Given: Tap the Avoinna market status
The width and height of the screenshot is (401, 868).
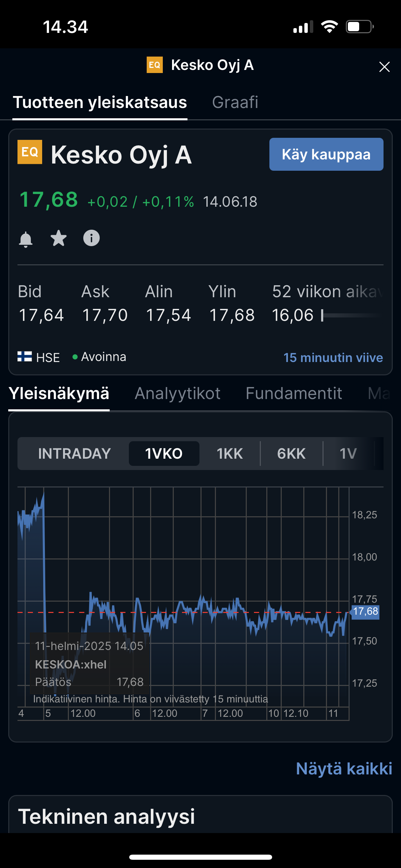Looking at the screenshot, I should point(99,357).
